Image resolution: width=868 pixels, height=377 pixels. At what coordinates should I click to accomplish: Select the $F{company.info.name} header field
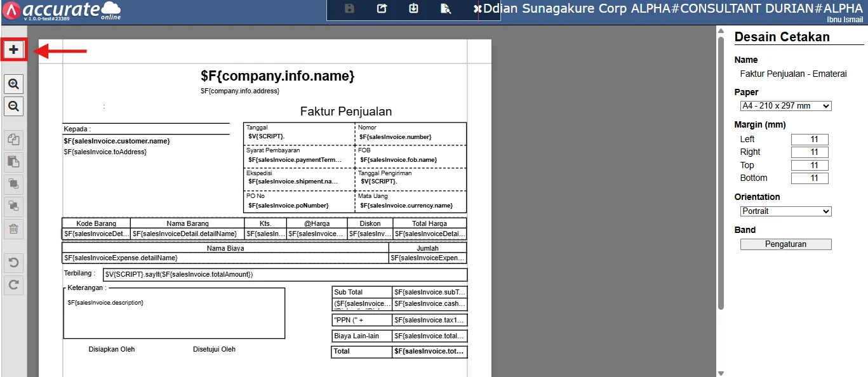pyautogui.click(x=277, y=76)
